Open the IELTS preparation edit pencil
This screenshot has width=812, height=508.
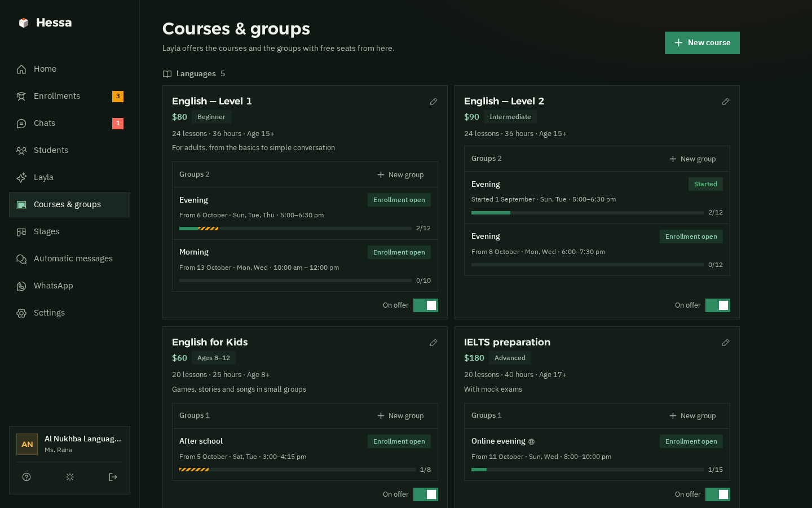coord(726,343)
